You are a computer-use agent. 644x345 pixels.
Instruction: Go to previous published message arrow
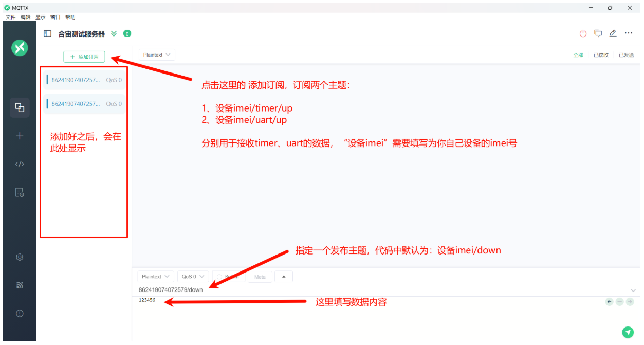tap(610, 302)
